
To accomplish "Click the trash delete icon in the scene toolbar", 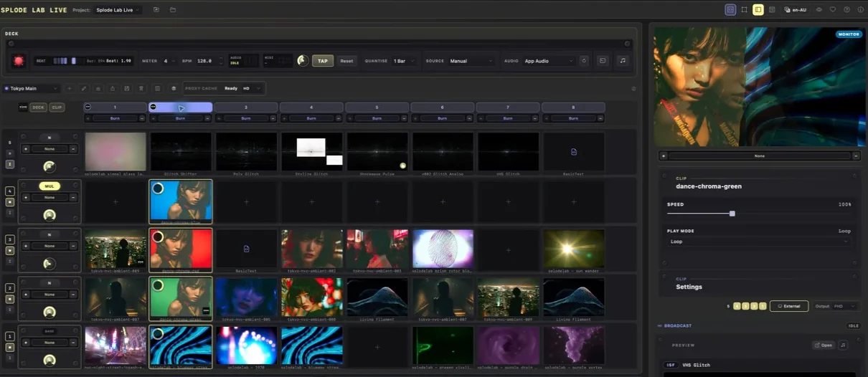I will click(x=141, y=88).
